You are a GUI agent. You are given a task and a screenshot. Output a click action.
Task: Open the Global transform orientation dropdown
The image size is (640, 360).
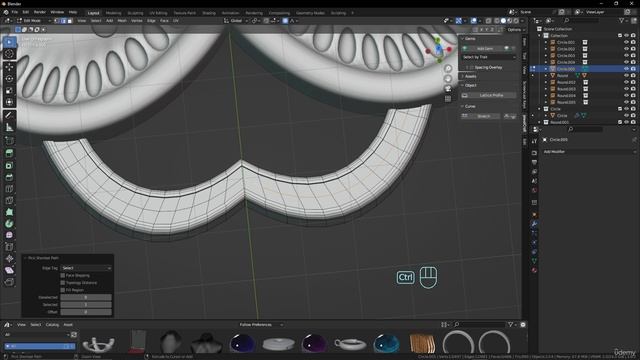tap(236, 20)
